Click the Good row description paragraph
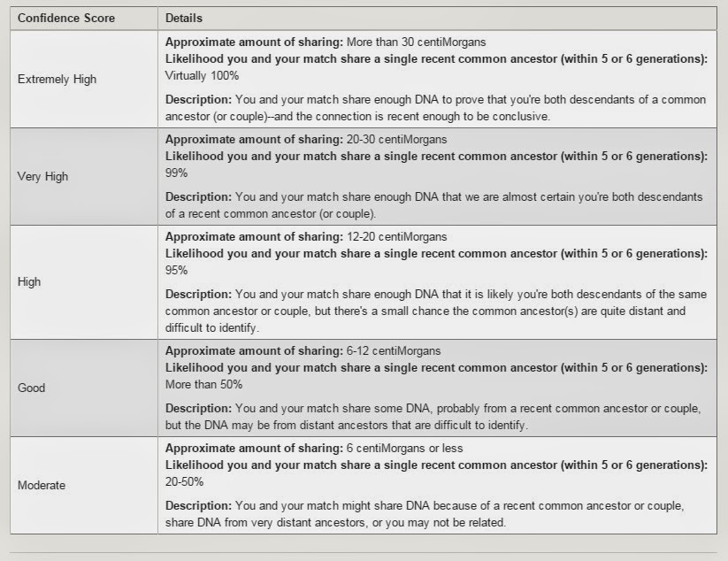This screenshot has width=728, height=561. (433, 417)
